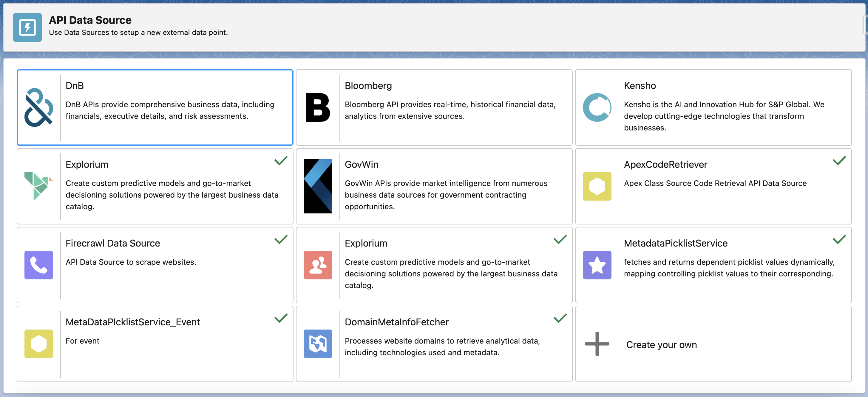
Task: Click the green checkmark on DomainMetaInfoFetcher card
Action: [560, 318]
